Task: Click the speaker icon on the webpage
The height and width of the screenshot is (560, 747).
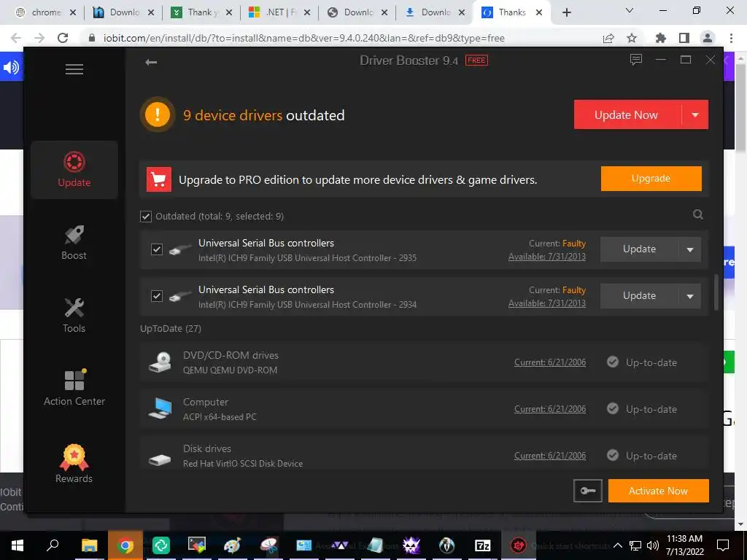Action: coord(11,67)
